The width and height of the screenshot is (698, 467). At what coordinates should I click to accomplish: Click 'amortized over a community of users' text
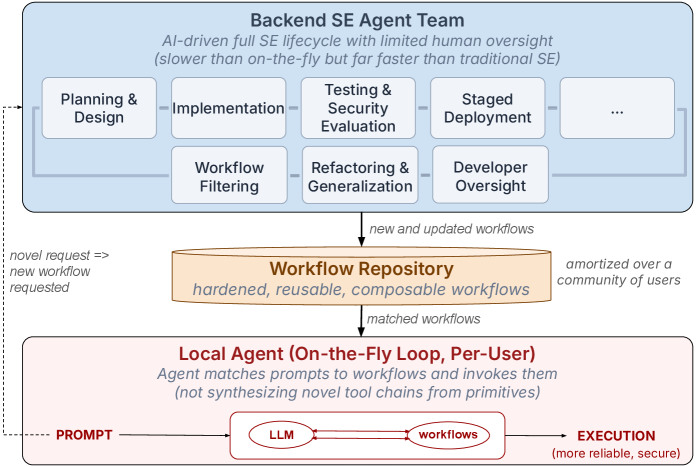point(619,272)
